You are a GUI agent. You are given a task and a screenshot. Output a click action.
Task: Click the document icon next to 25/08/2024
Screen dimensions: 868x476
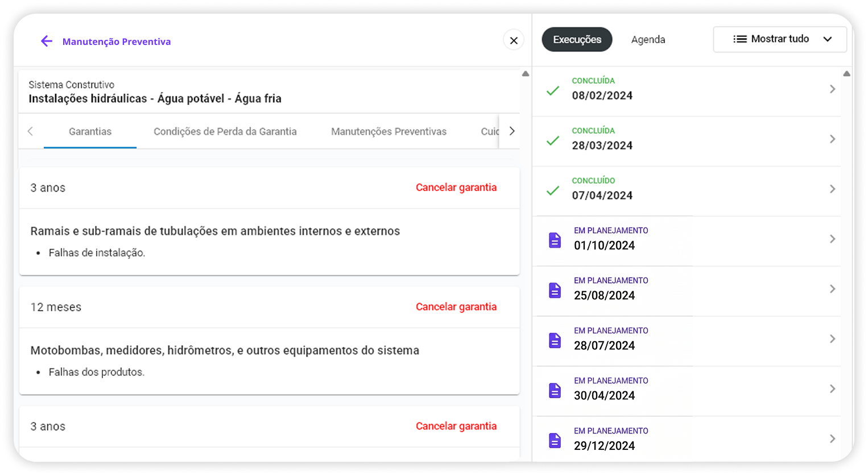pyautogui.click(x=555, y=291)
